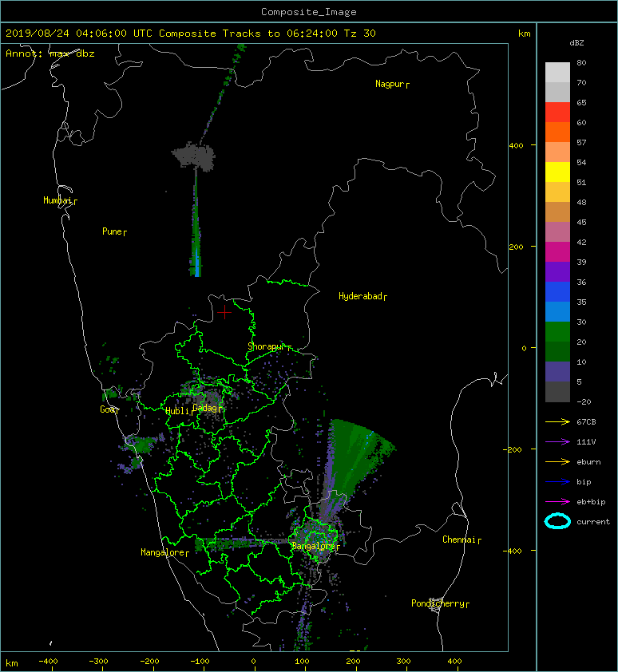
Task: Click the 200 tick on vertical km axis
Action: tap(517, 247)
